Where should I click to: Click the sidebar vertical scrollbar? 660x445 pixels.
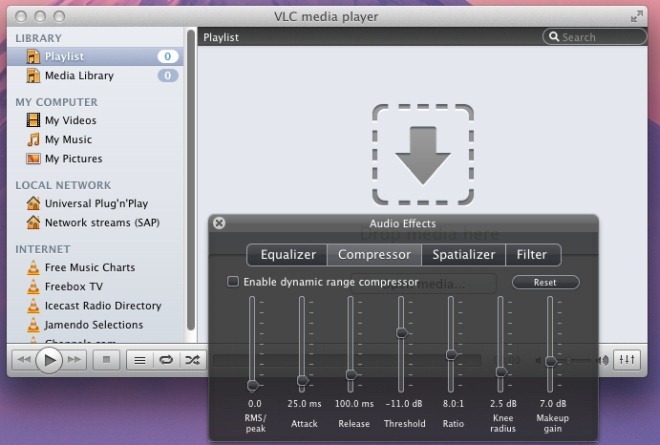191,180
